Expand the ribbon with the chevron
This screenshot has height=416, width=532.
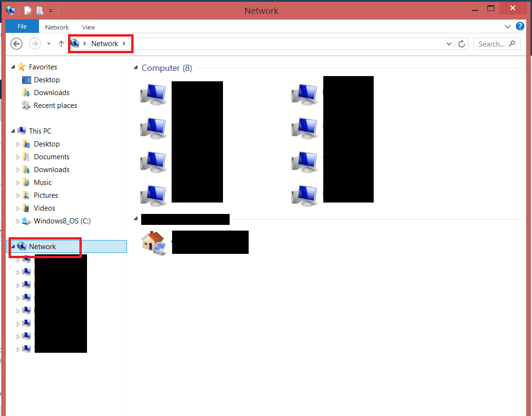(507, 27)
